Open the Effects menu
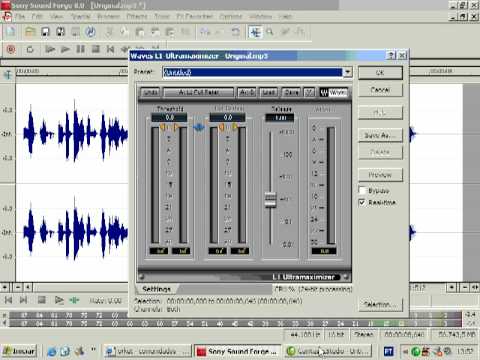 pyautogui.click(x=137, y=16)
